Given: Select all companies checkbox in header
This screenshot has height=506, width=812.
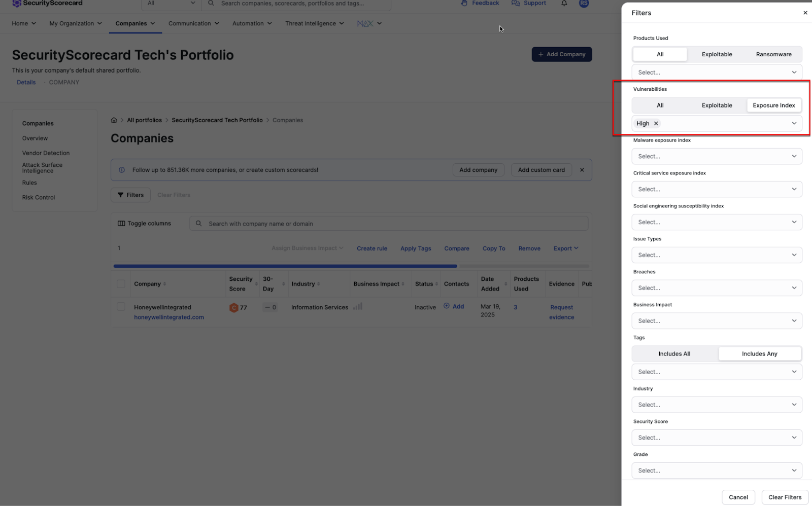Looking at the screenshot, I should click(121, 284).
